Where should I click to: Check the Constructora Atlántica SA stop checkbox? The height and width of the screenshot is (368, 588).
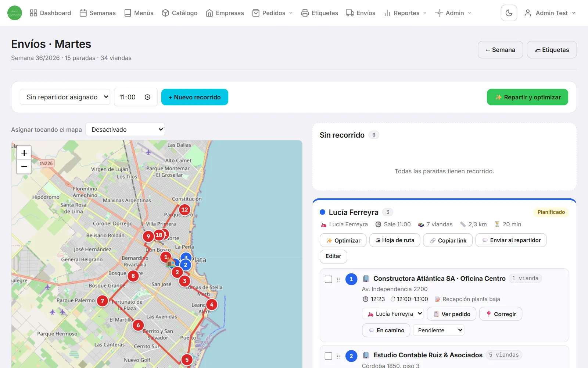pyautogui.click(x=329, y=279)
